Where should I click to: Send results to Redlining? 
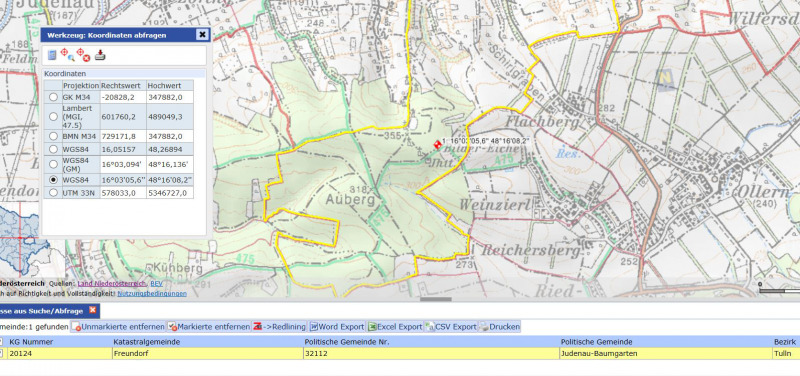280,327
